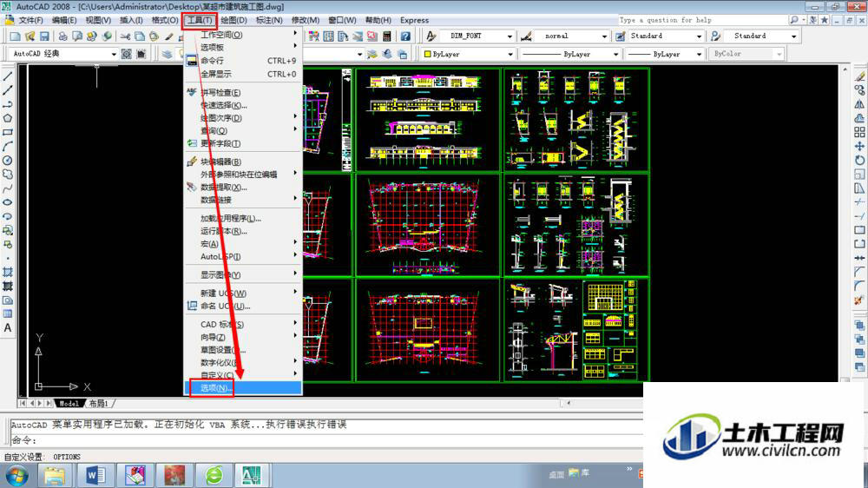This screenshot has width=868, height=488.
Task: Click the Plot printer toolbar icon
Action: tap(62, 36)
